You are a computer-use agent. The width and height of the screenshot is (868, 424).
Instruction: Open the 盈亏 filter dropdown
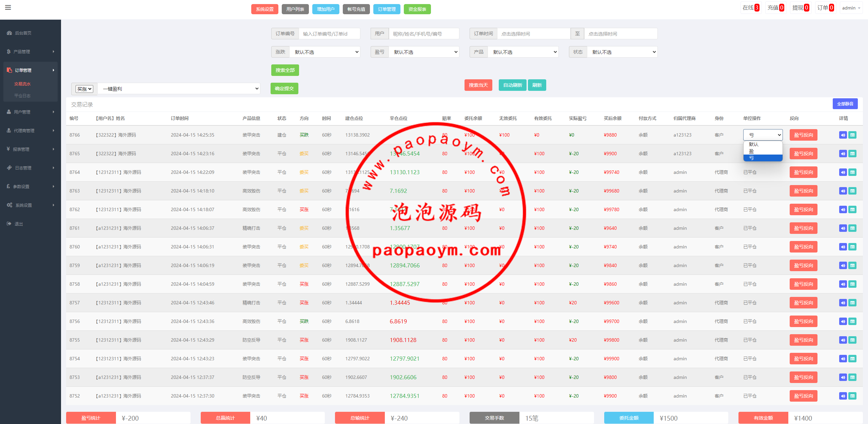click(424, 52)
